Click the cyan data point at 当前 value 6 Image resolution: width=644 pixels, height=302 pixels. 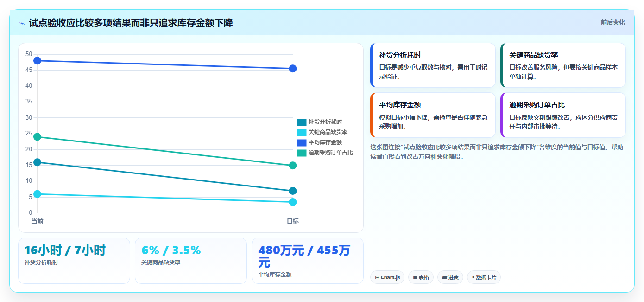click(38, 194)
